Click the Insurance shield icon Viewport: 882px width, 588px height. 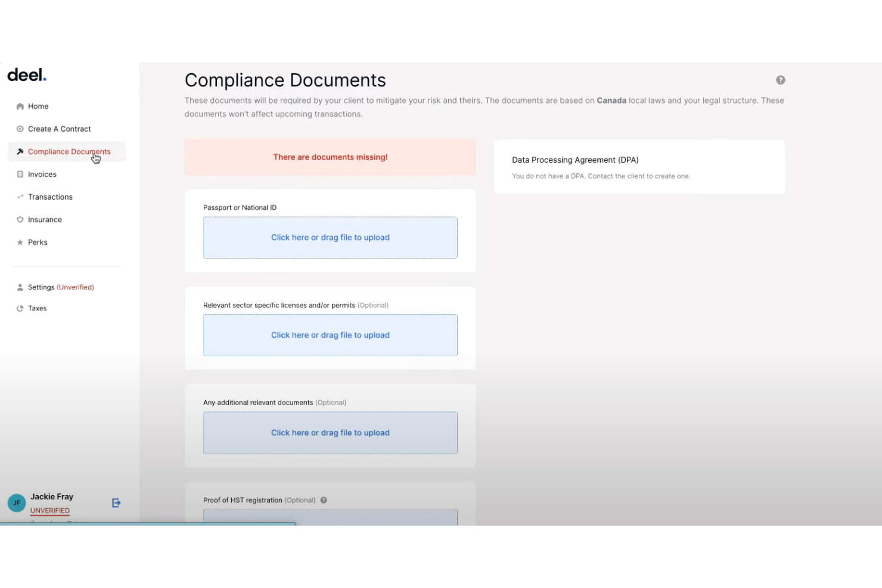coord(20,219)
